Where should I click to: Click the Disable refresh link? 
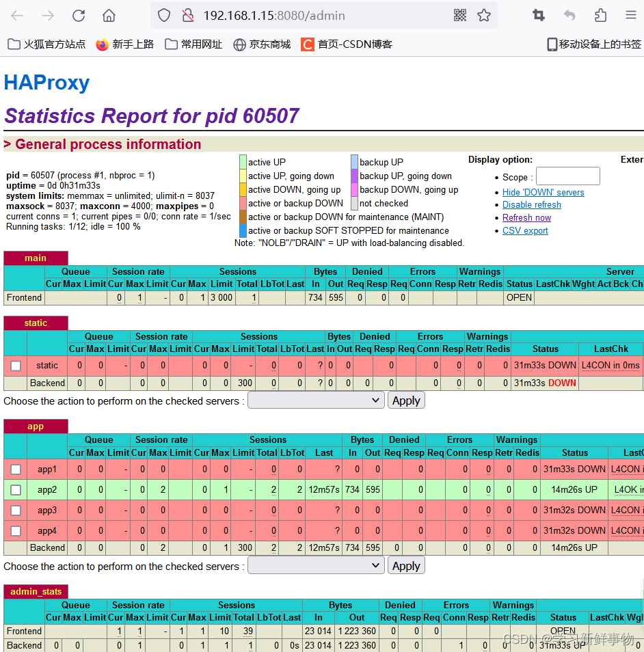tap(532, 204)
